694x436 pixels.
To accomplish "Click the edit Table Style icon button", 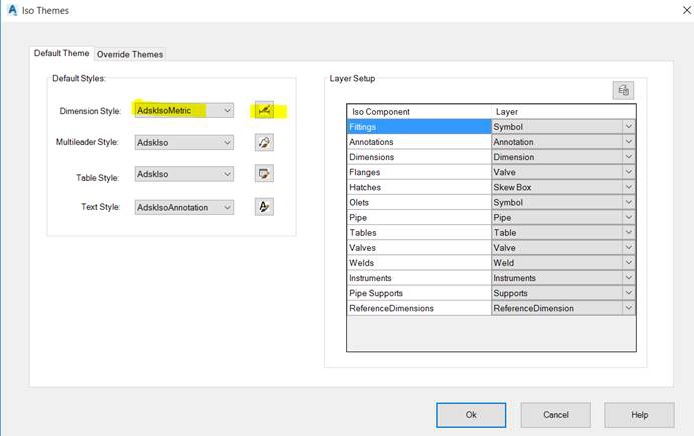I will [264, 174].
